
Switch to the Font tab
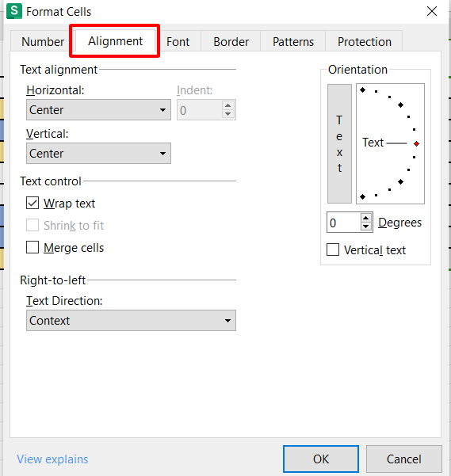click(178, 42)
